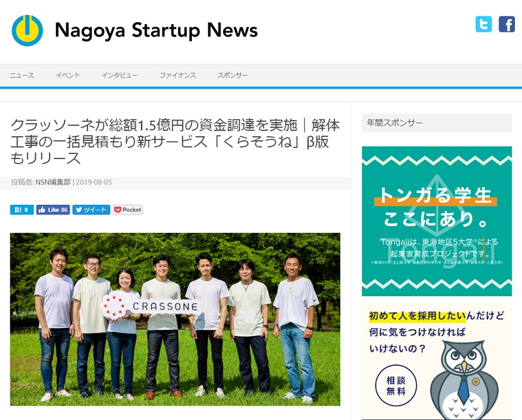Click the ツイート tweet button

click(x=91, y=209)
